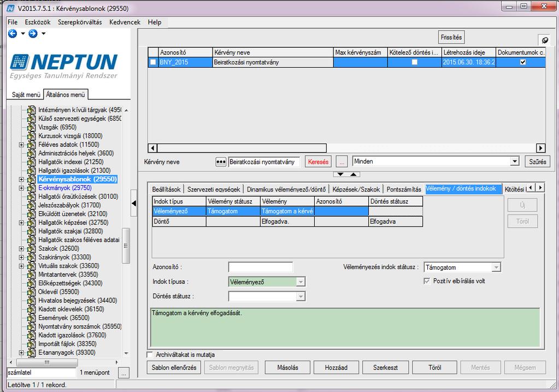The height and width of the screenshot is (392, 559).
Task: Click the Hallgatók szakjai (32800) icon
Action: [32, 231]
